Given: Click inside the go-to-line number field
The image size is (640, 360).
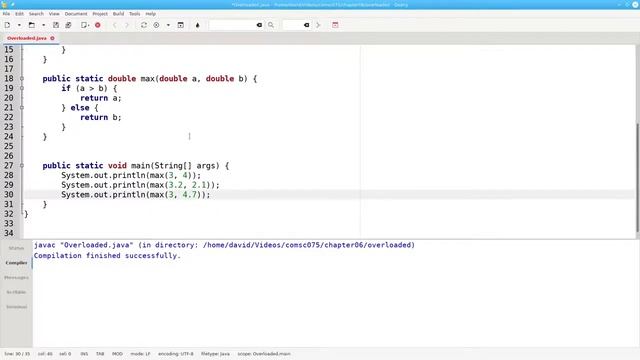Looking at the screenshot, I should 293,25.
